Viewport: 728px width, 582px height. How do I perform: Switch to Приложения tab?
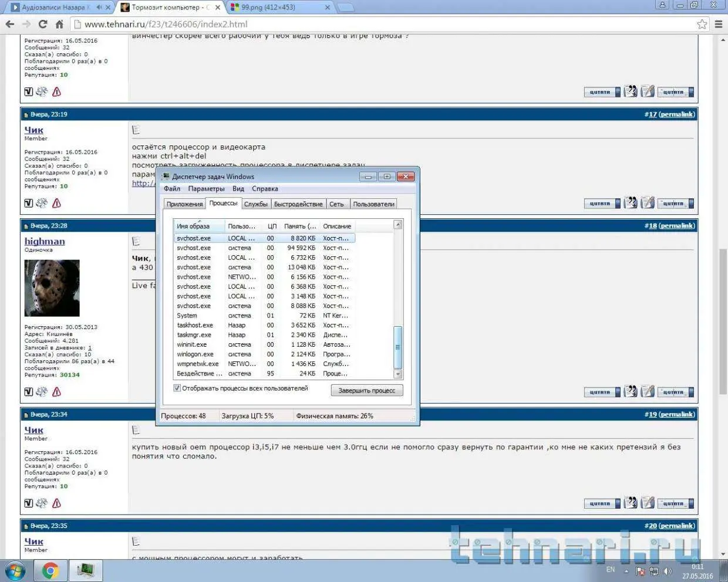(184, 204)
